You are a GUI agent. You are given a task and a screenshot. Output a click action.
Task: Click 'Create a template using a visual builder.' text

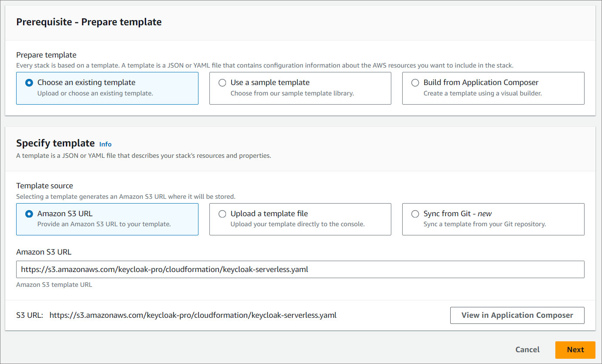[482, 93]
